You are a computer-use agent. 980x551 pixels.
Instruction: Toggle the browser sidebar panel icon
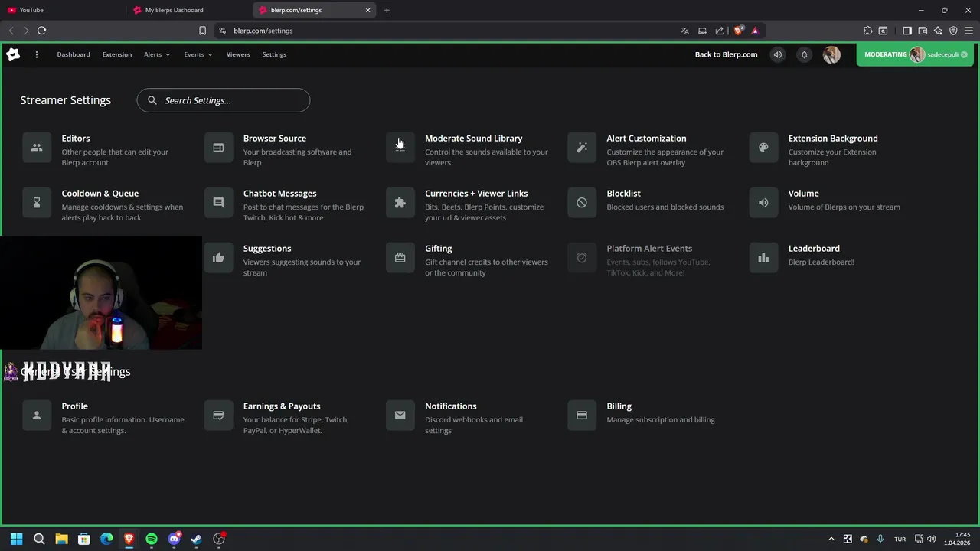[907, 31]
